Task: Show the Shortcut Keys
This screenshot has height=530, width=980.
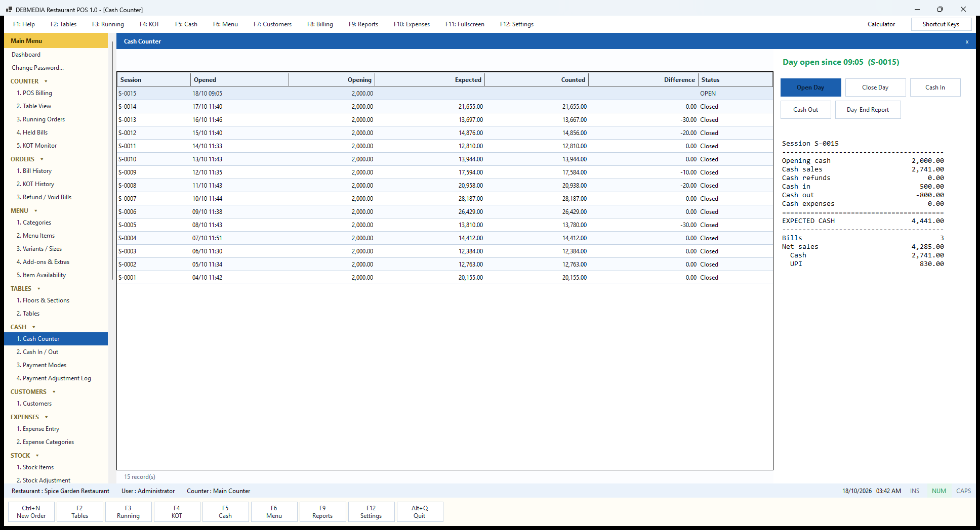Action: tap(941, 24)
